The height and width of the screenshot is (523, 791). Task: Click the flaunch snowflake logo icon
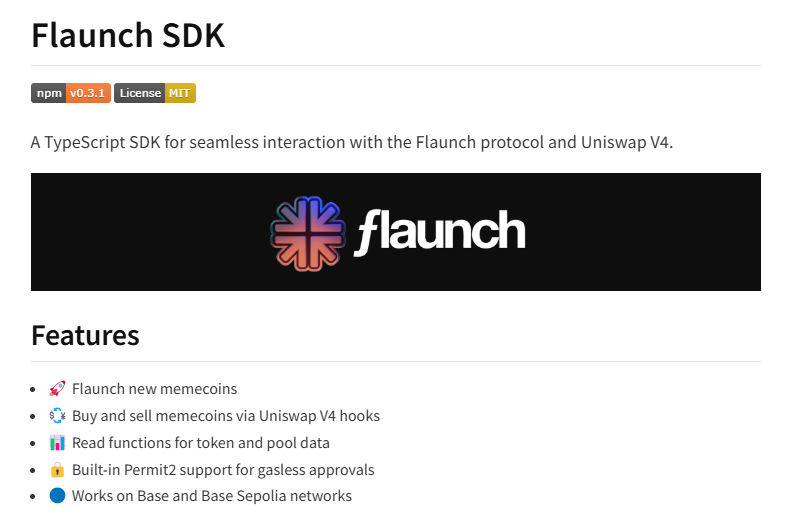tap(308, 234)
